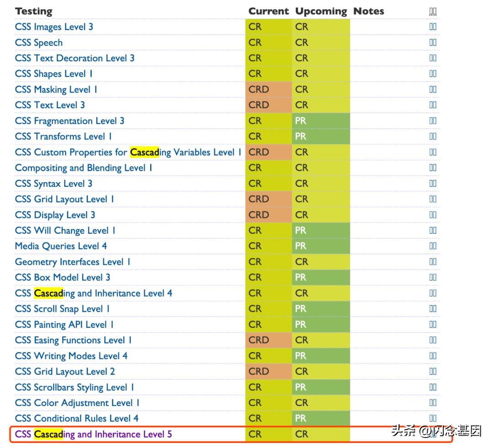Viewport: 493px width, 448px height.
Task: Open CSS Box Model Level 3 link
Action: click(63, 278)
